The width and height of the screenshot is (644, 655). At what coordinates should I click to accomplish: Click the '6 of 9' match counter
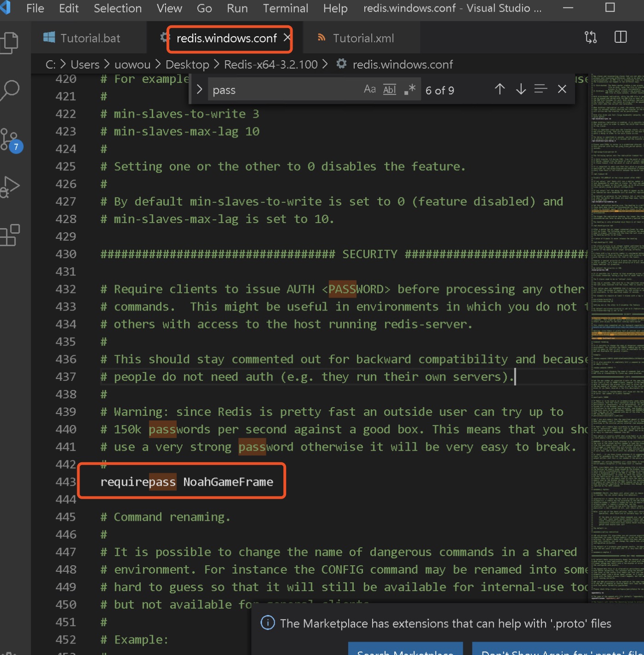[x=440, y=90]
